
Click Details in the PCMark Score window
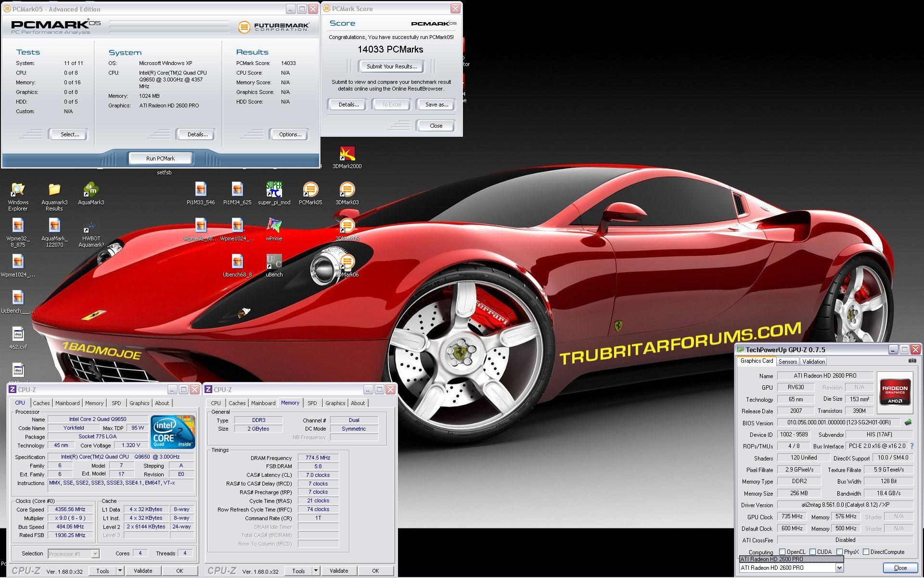348,105
